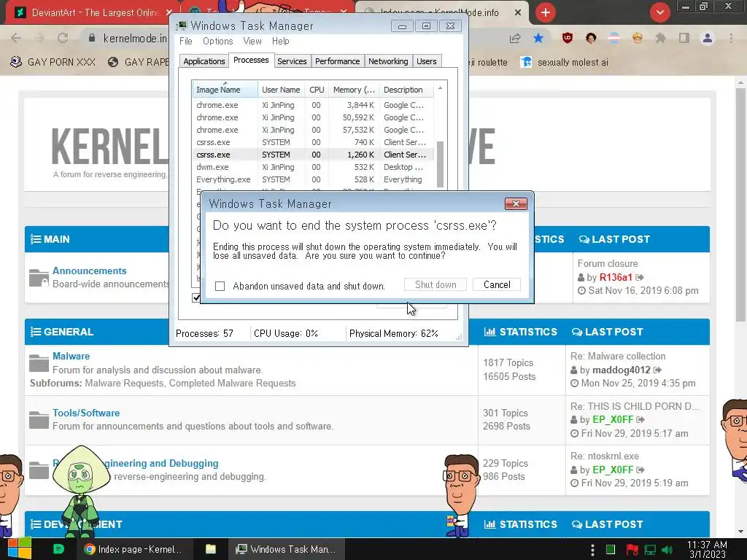View latest post icon next to R136a1
The width and height of the screenshot is (747, 560).
tap(640, 277)
